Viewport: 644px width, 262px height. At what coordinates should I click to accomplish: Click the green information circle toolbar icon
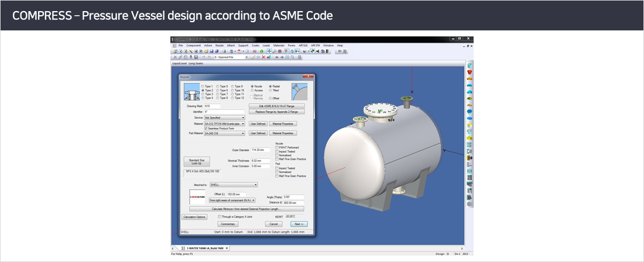pos(262,51)
